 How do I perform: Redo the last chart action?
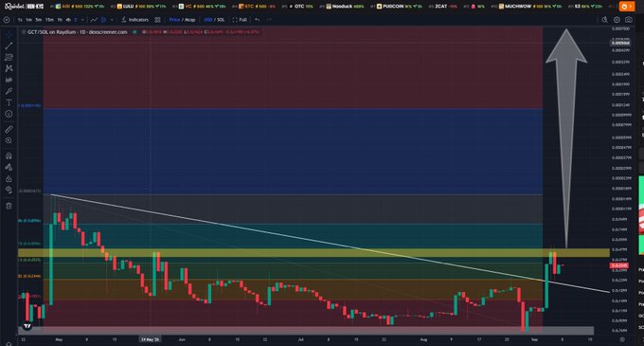pos(269,20)
